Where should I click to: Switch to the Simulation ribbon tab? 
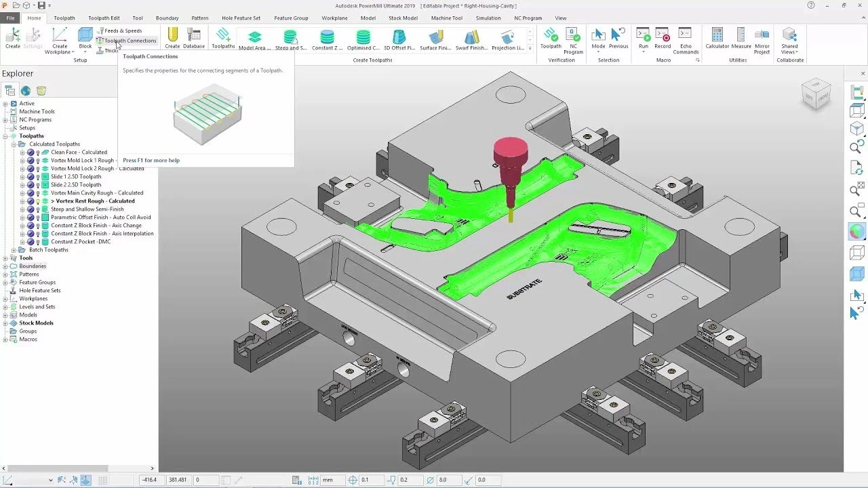click(488, 18)
